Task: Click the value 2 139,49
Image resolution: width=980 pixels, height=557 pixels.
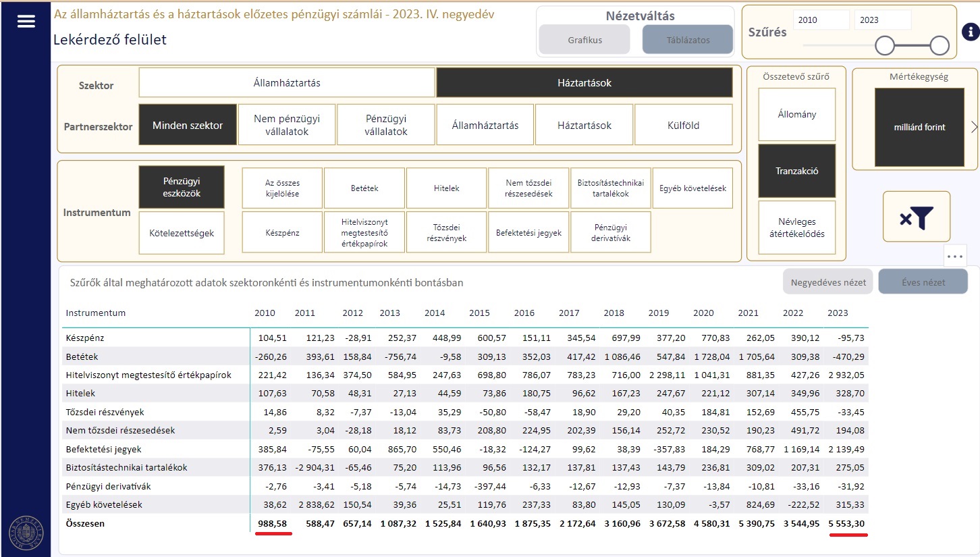Action: [847, 449]
